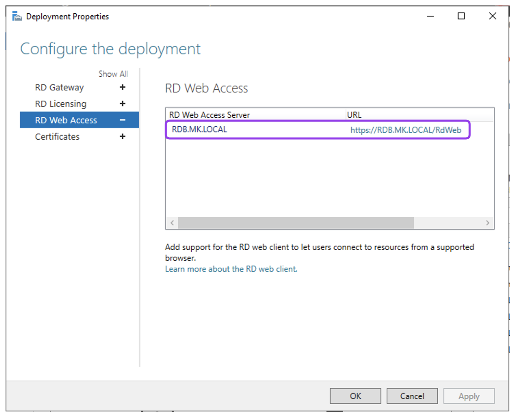Click the Cancel button

(x=412, y=396)
